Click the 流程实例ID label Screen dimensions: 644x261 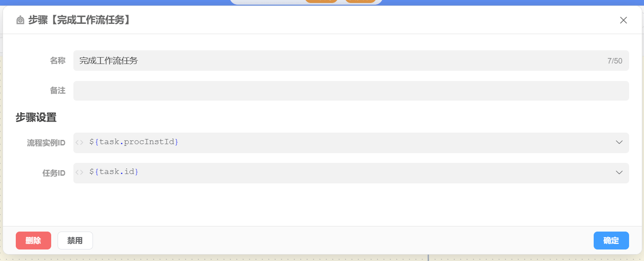(46, 143)
